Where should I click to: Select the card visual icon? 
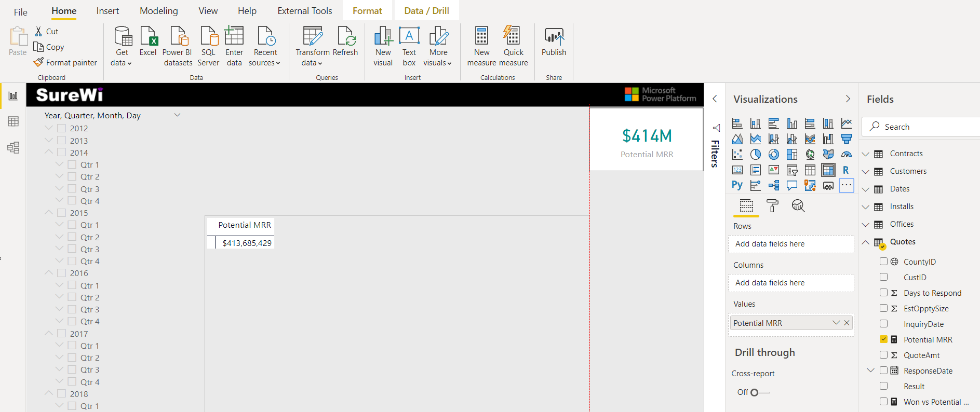point(737,170)
